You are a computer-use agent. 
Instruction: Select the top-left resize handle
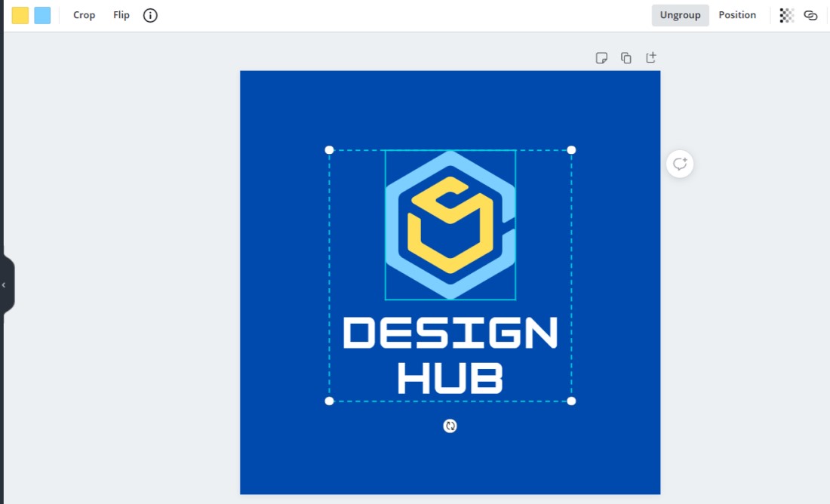(329, 150)
